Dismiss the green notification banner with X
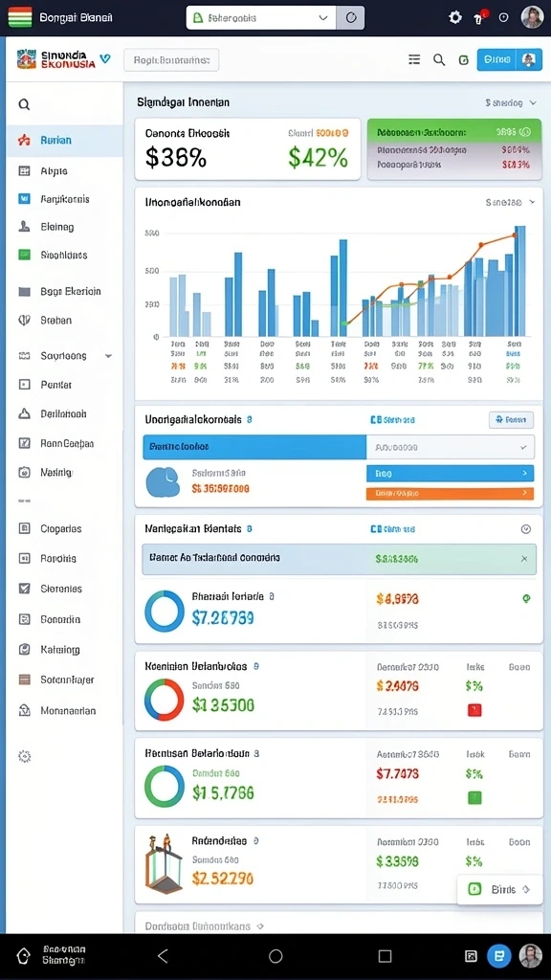This screenshot has width=551, height=980. [x=524, y=559]
